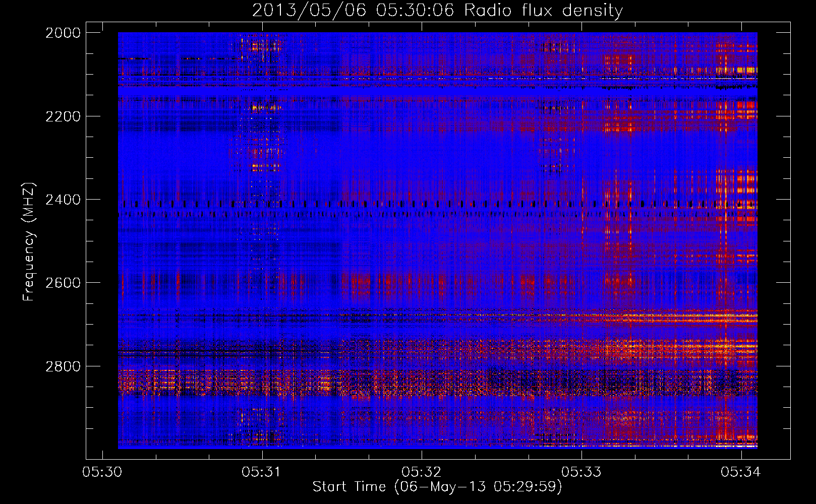Image resolution: width=816 pixels, height=504 pixels.
Task: Click the 2600 frequency tick label
Action: (x=63, y=283)
